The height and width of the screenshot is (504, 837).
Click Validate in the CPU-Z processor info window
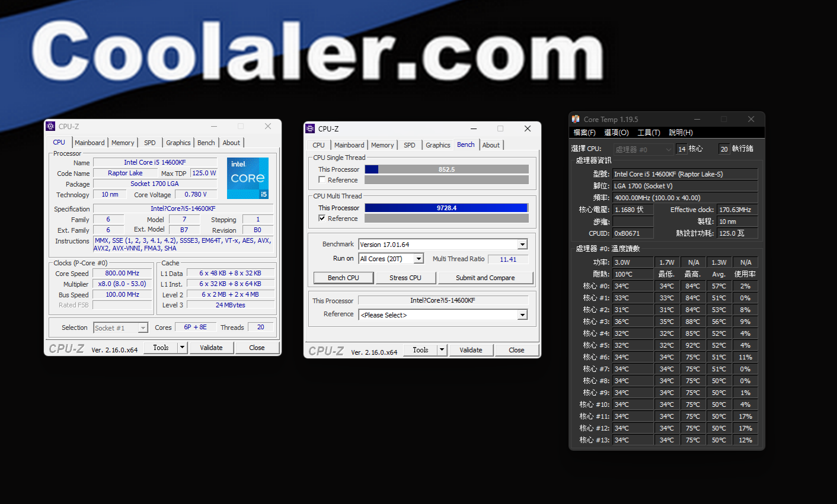point(211,348)
